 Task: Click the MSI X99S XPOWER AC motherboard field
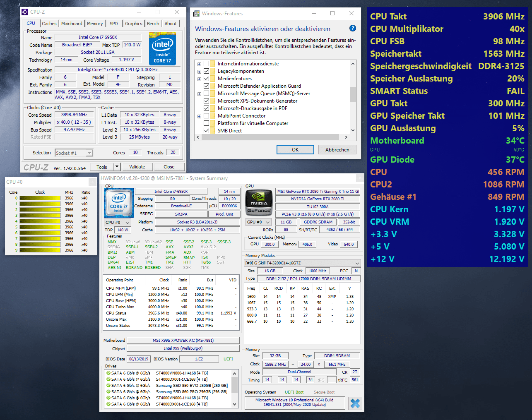183,341
